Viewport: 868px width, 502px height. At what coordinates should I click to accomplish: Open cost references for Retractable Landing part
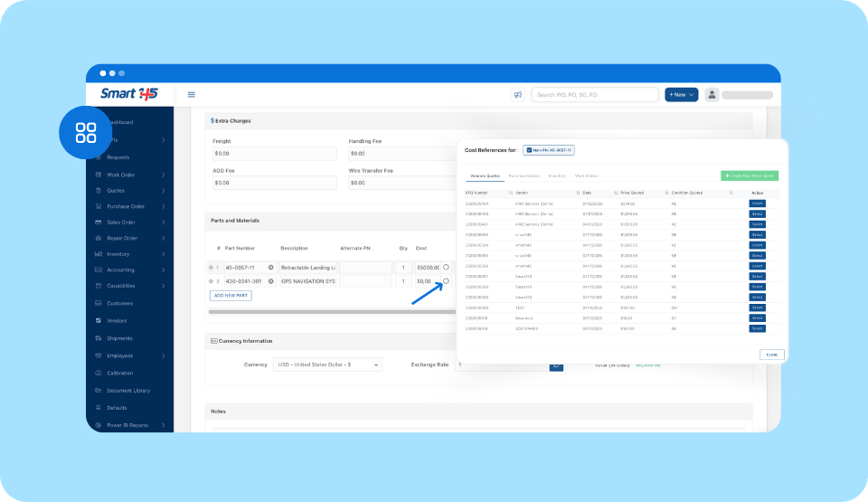(446, 267)
